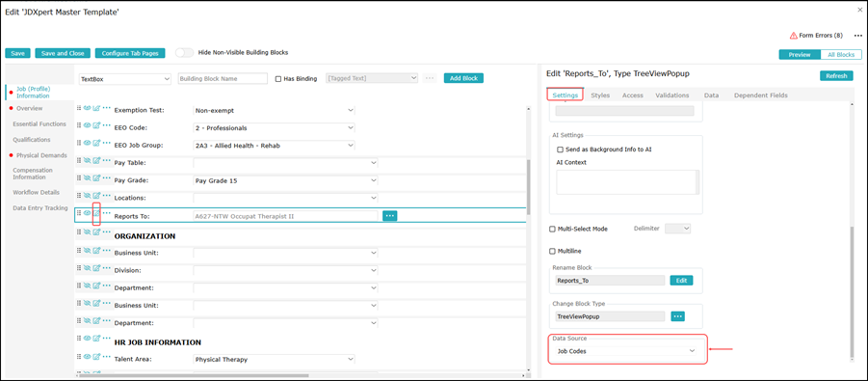Grab the drag handle of Exemption Test row
The image size is (868, 381).
tap(79, 109)
